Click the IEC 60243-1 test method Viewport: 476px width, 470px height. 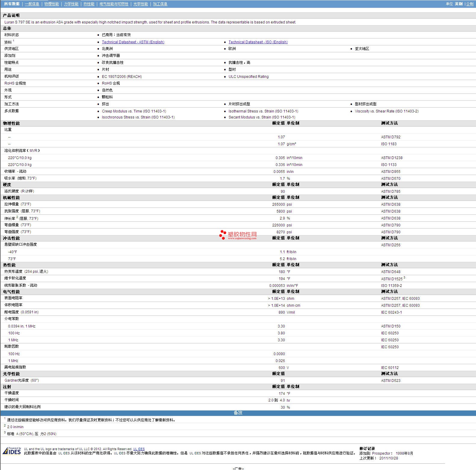tap(391, 312)
